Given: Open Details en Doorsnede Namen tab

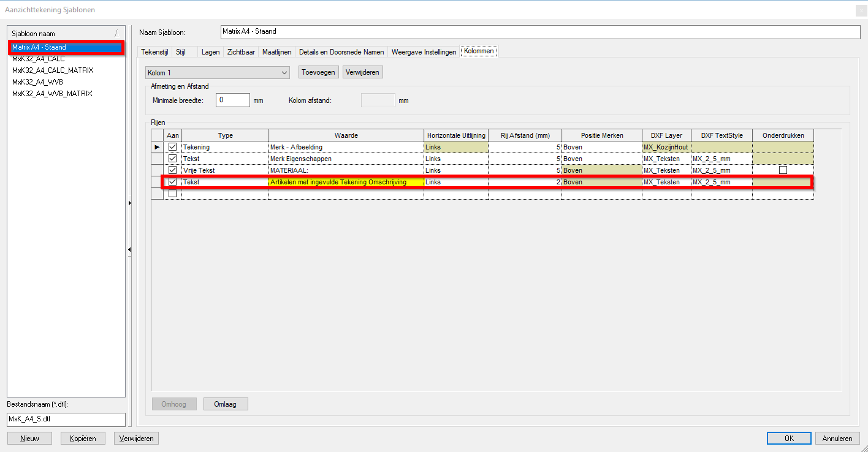Looking at the screenshot, I should click(341, 52).
